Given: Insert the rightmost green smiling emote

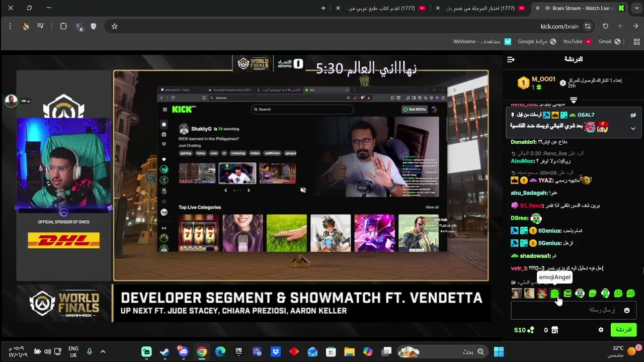Looking at the screenshot, I should point(631,293).
